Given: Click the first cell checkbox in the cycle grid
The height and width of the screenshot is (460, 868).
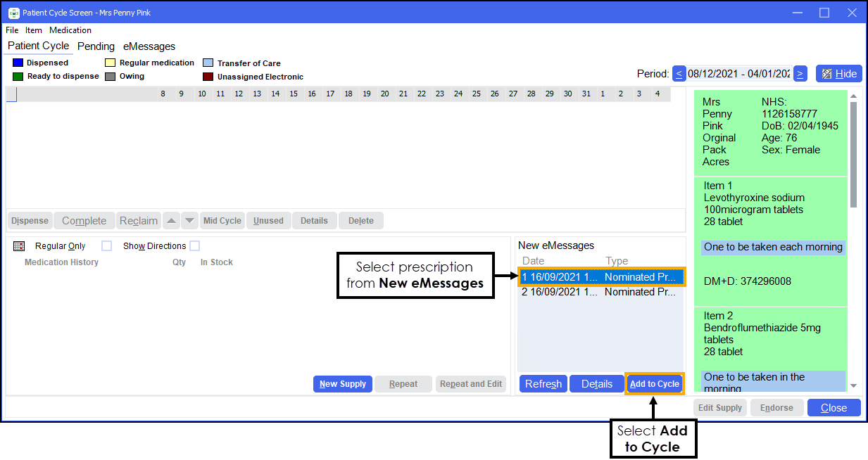Looking at the screenshot, I should click(11, 94).
